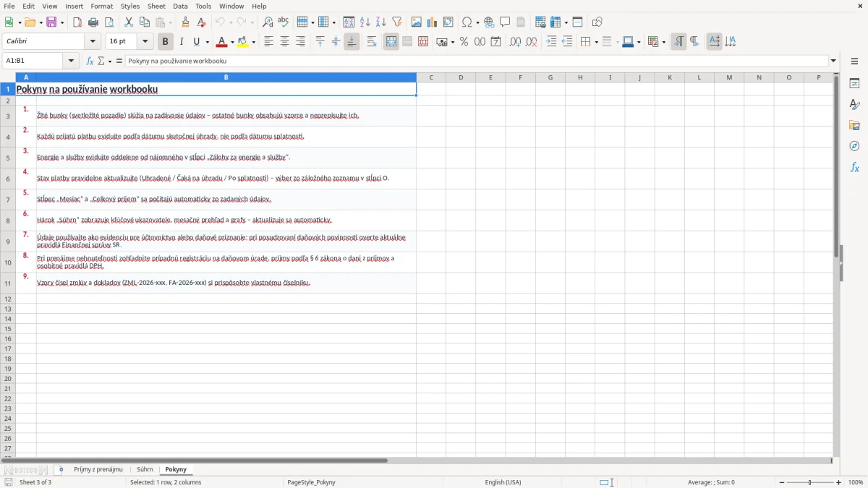Open Font Color dropdown arrow

pos(232,42)
